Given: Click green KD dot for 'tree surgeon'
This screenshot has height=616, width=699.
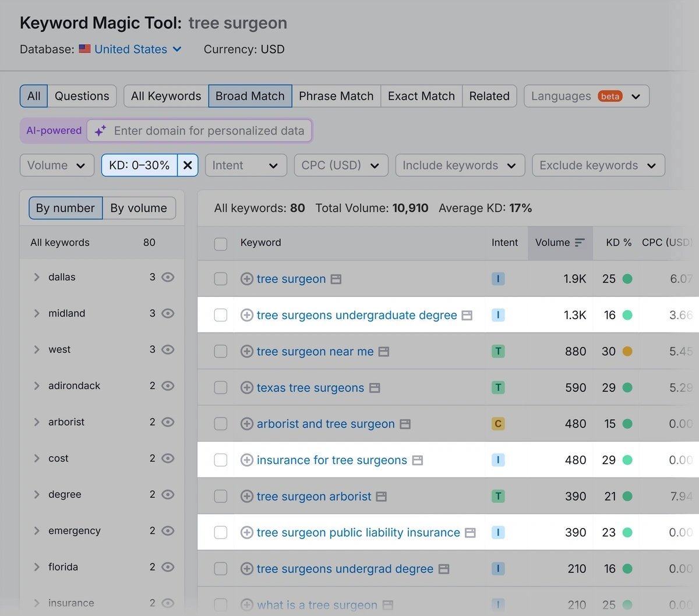Looking at the screenshot, I should tap(627, 279).
